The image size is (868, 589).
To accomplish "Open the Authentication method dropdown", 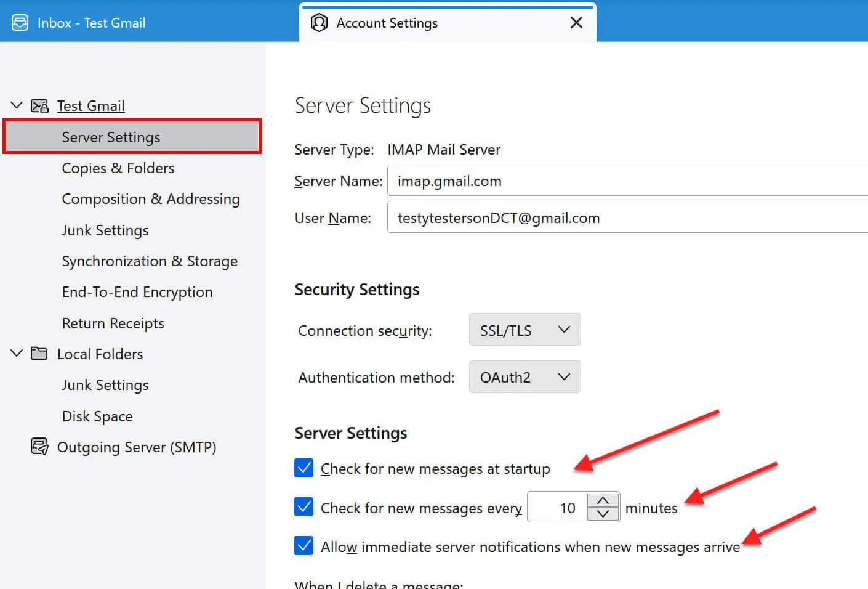I will 524,377.
